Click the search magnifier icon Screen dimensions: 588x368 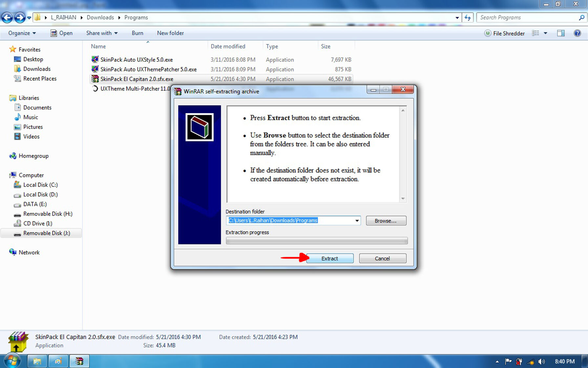(582, 17)
